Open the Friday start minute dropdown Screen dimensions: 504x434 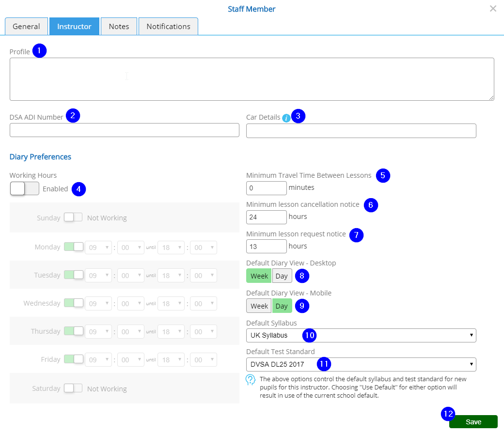click(x=131, y=360)
